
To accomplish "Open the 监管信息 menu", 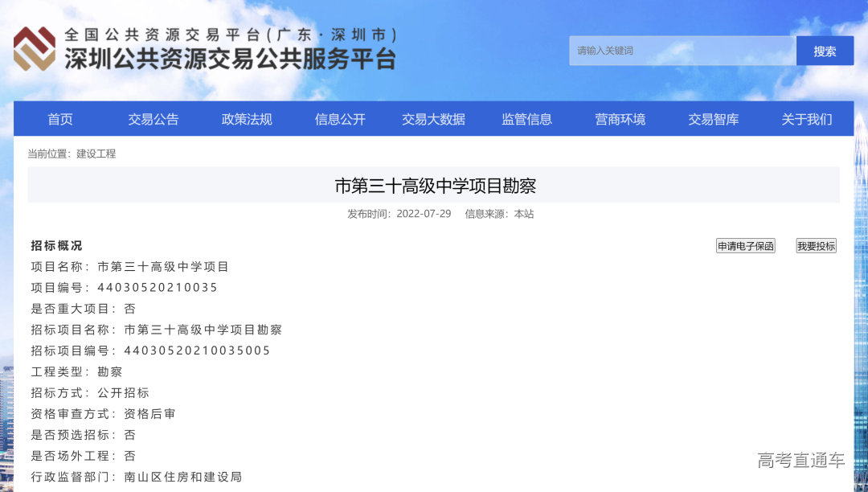I will click(x=526, y=119).
